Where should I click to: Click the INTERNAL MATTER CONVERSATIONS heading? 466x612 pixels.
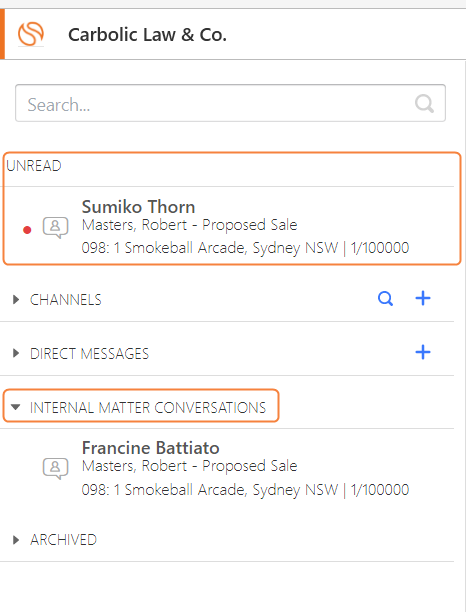148,407
